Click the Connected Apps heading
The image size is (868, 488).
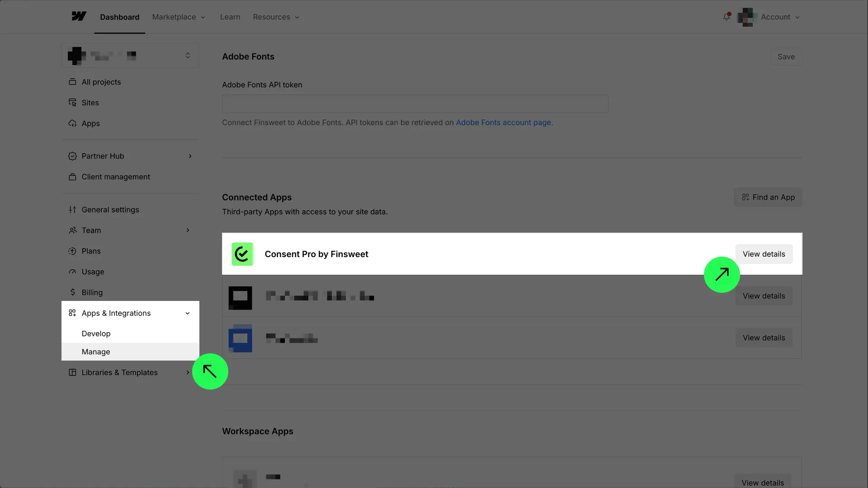257,197
